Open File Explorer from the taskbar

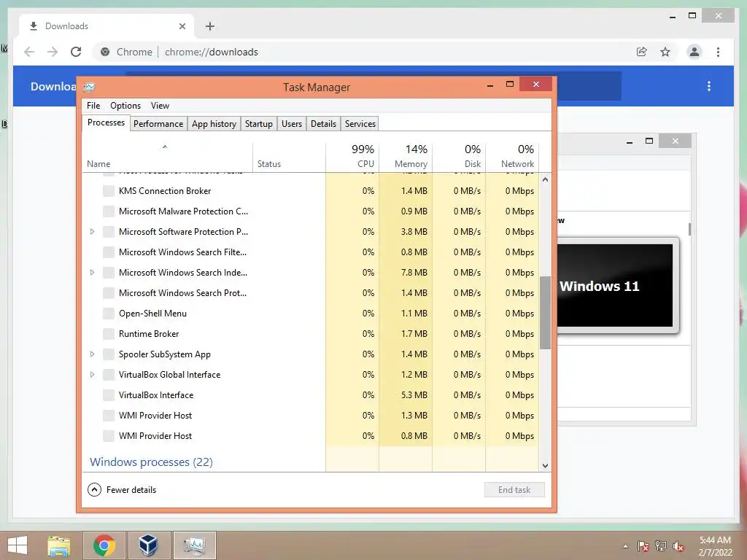(58, 545)
